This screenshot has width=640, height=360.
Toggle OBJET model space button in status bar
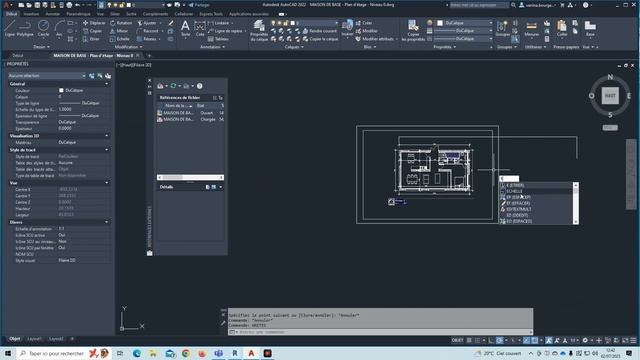(458, 340)
